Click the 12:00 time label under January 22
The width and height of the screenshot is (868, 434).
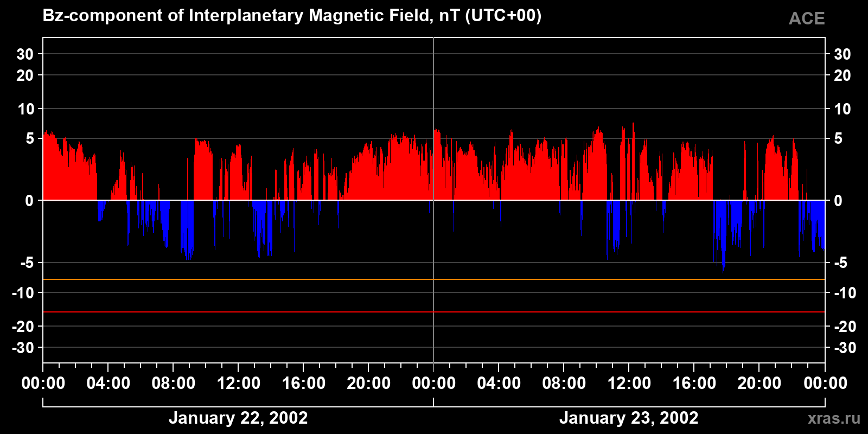pyautogui.click(x=239, y=383)
